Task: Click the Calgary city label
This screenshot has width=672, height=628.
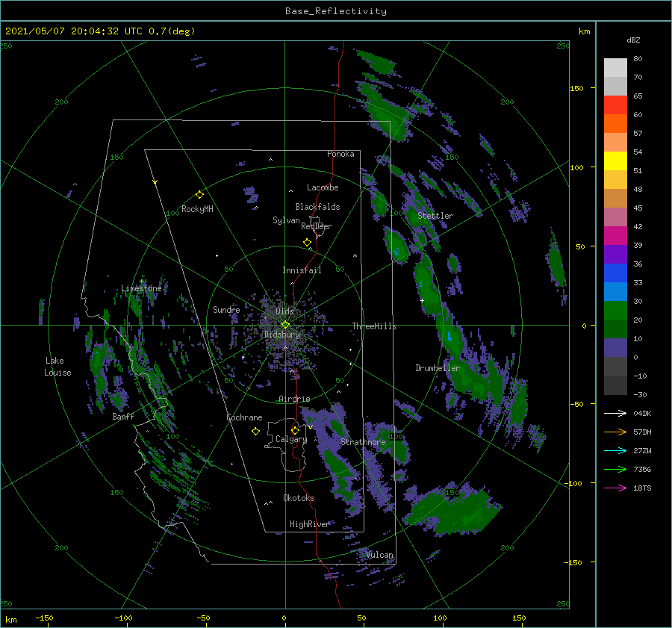Action: coord(291,439)
